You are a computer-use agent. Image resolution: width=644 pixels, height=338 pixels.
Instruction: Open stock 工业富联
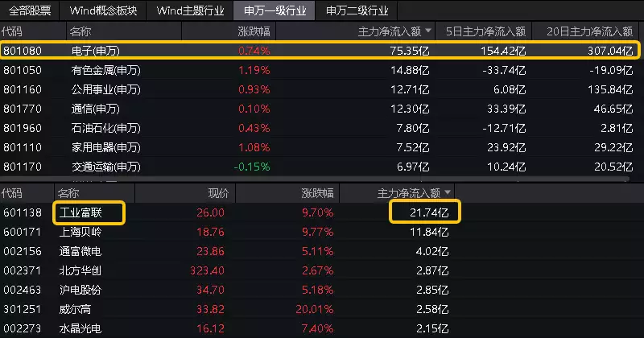pyautogui.click(x=80, y=212)
